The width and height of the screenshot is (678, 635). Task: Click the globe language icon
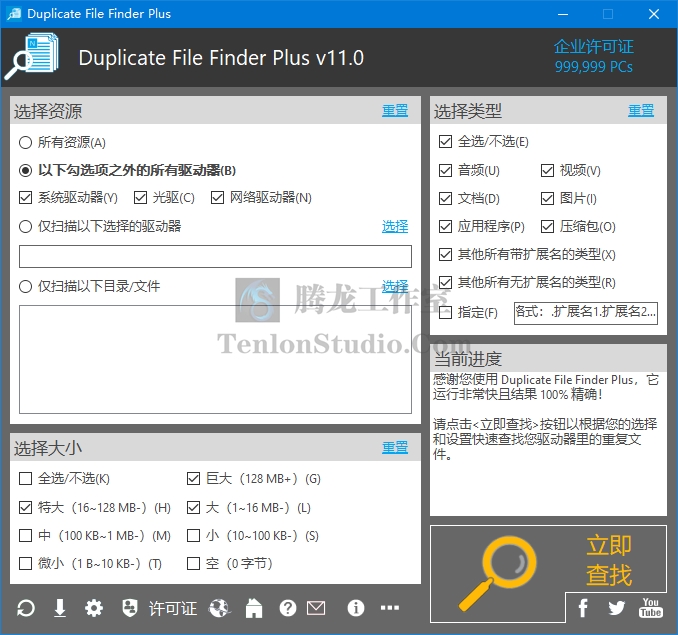(x=220, y=608)
